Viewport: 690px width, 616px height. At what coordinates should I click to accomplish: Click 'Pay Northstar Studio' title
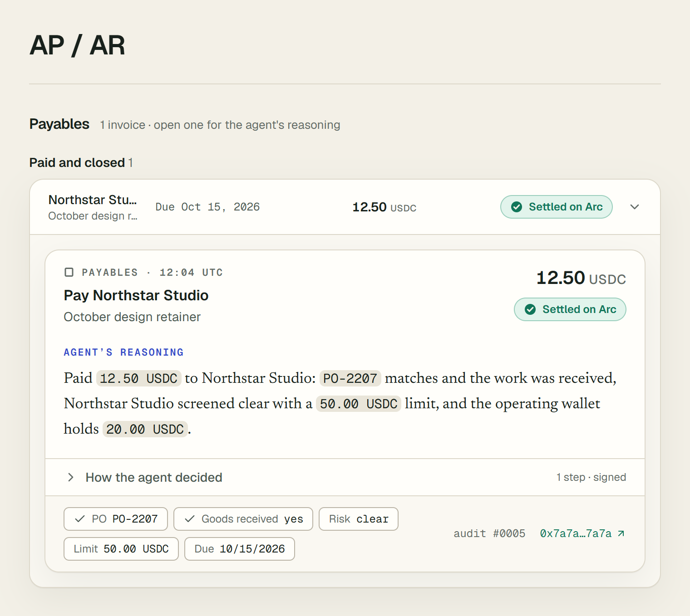point(136,295)
